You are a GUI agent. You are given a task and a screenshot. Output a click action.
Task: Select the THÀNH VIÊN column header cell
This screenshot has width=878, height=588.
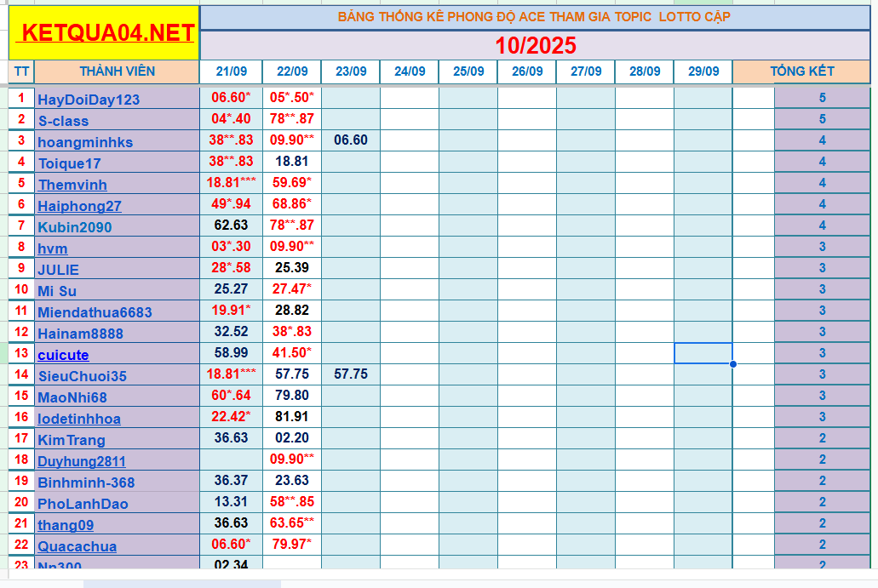[x=117, y=71]
